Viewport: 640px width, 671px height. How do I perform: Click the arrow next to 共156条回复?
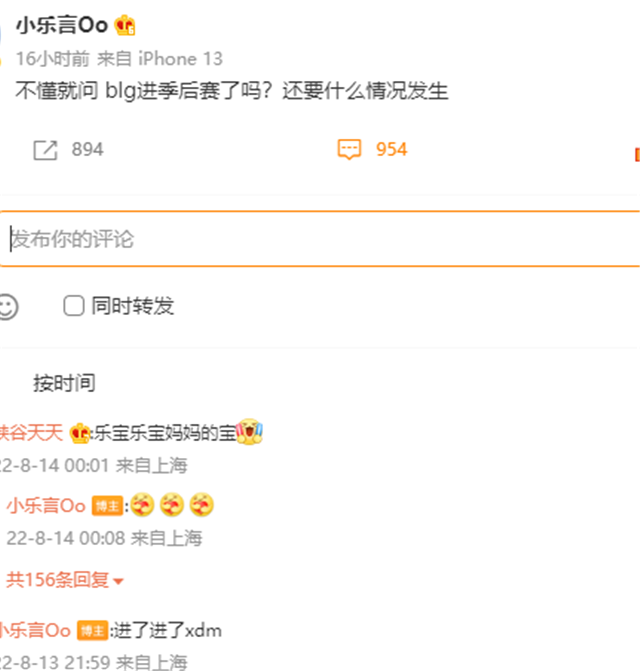[x=119, y=581]
